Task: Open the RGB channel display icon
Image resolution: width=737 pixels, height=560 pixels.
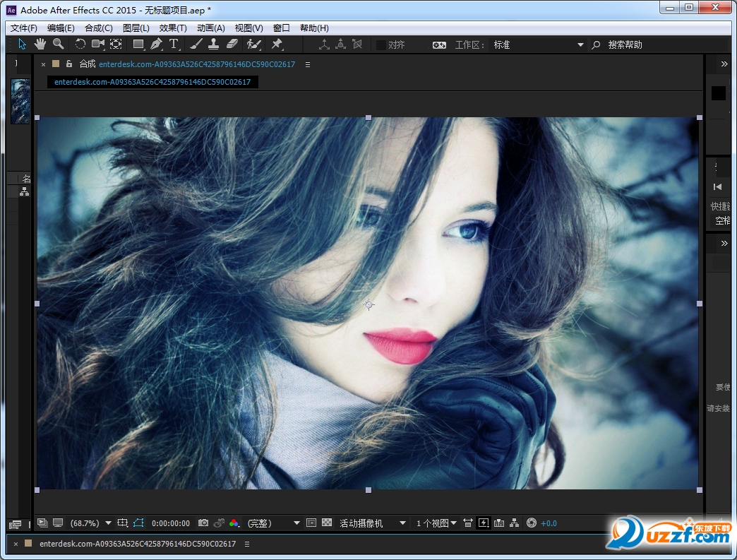Action: (x=234, y=523)
